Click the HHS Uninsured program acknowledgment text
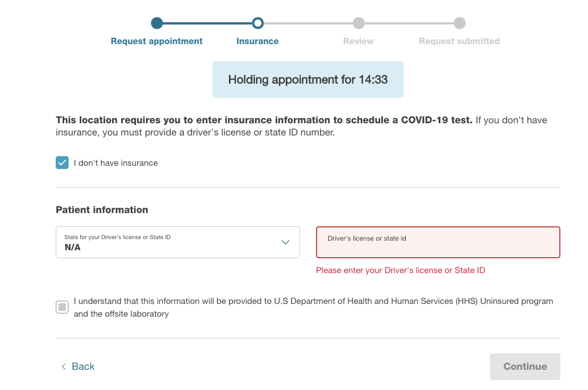Screen dimensions: 588x390 tap(313, 308)
